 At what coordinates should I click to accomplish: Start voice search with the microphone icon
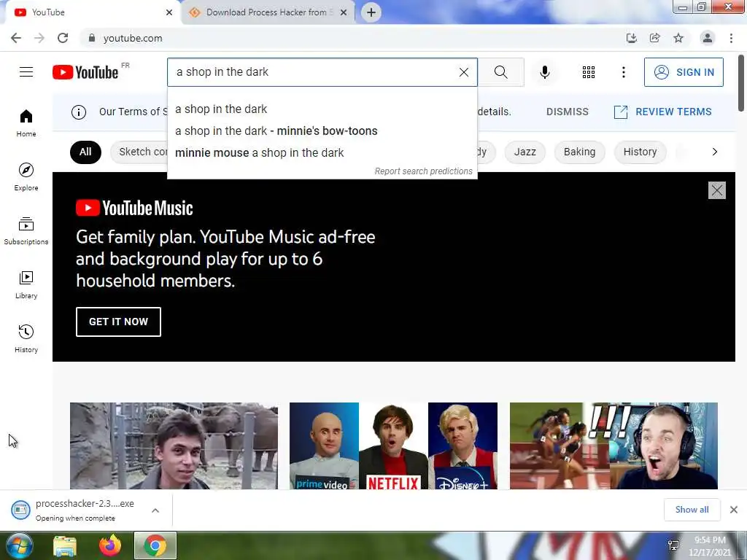point(545,72)
